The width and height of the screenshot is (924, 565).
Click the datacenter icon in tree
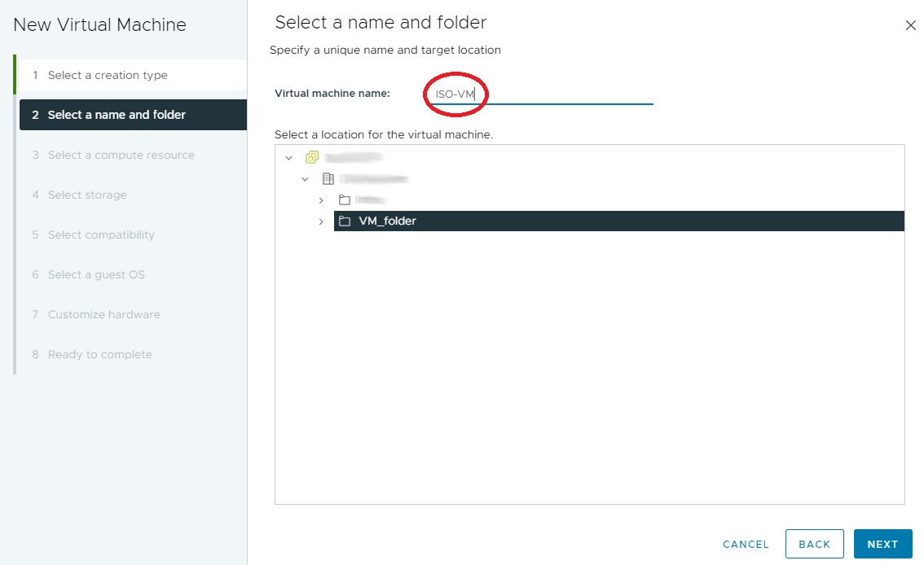click(x=328, y=179)
